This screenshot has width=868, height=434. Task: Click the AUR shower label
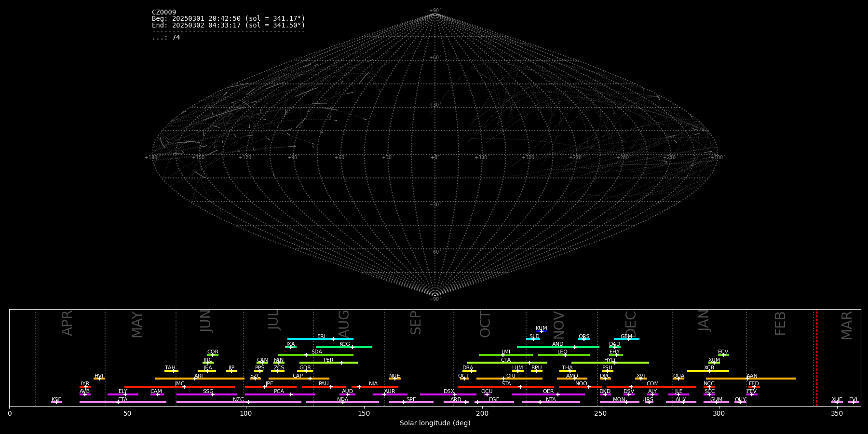click(390, 392)
